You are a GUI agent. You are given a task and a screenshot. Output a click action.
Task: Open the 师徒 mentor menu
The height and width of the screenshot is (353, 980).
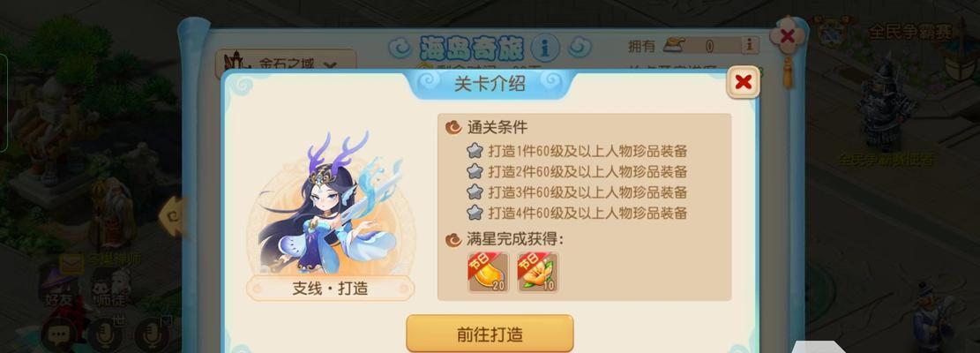(x=108, y=289)
